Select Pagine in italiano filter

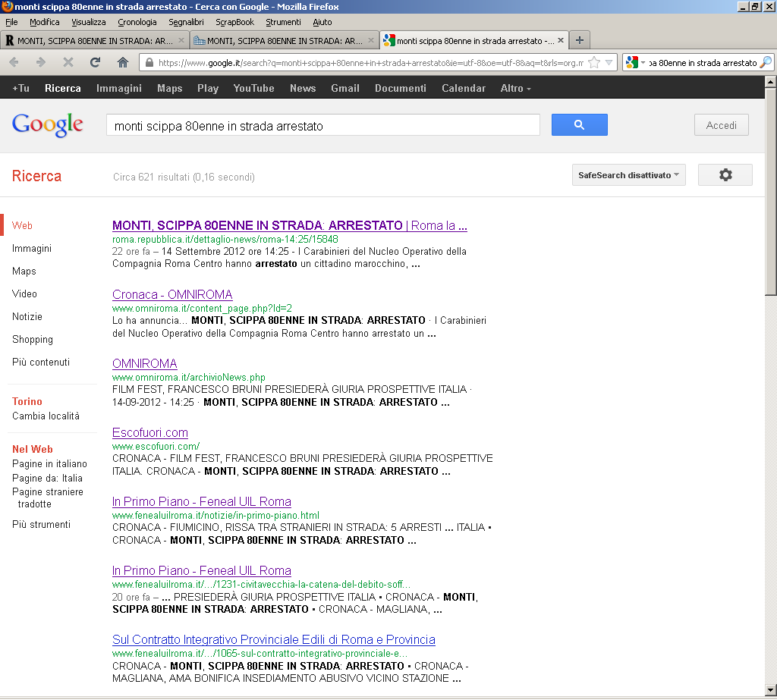(49, 463)
